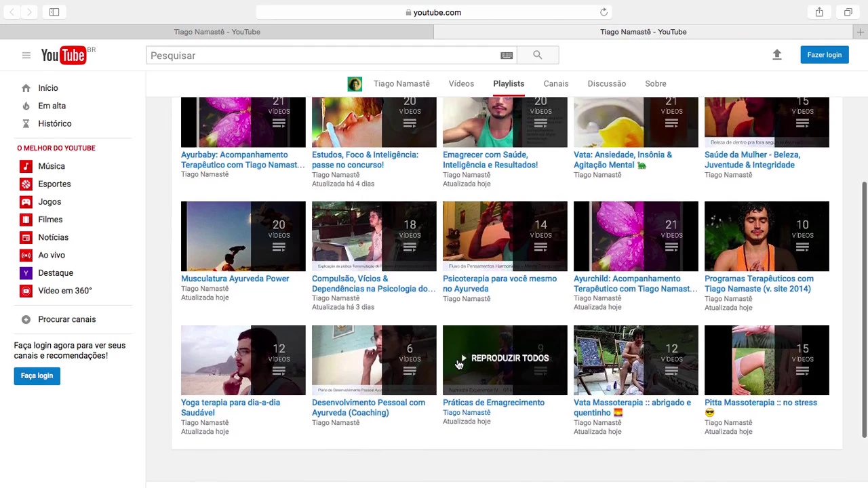Click the youtube.com address bar
This screenshot has height=488, width=868.
434,12
